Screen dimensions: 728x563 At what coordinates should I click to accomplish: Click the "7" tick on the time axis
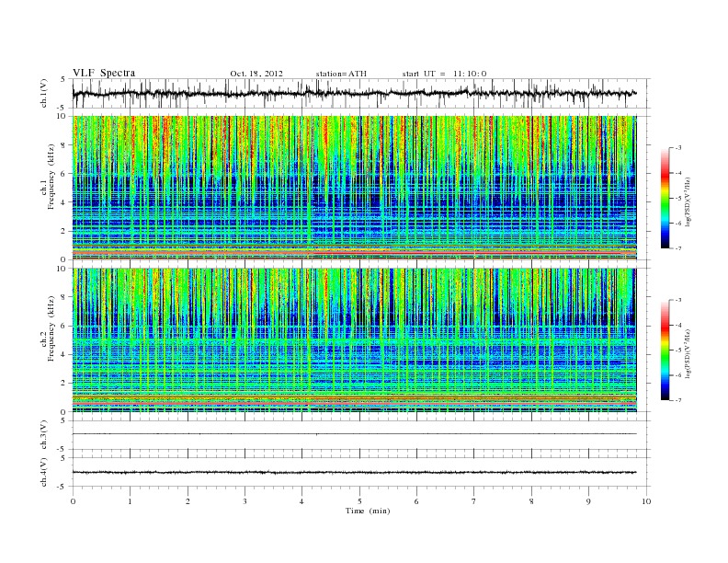pos(474,501)
